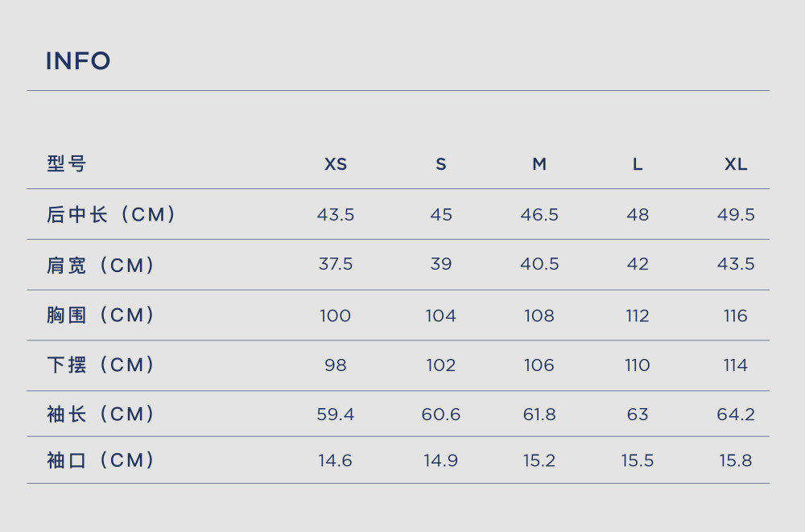805x532 pixels.
Task: Click the 胸围 (CM) row label
Action: (x=101, y=315)
